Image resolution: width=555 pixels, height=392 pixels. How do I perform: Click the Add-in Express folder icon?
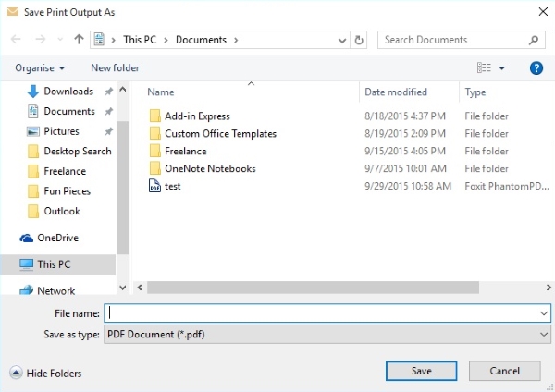(154, 116)
